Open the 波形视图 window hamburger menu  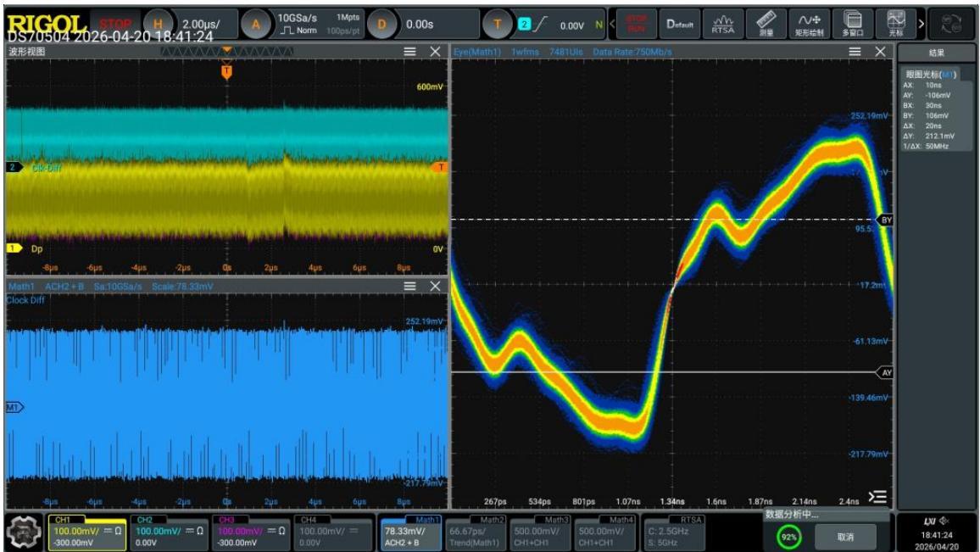[409, 52]
